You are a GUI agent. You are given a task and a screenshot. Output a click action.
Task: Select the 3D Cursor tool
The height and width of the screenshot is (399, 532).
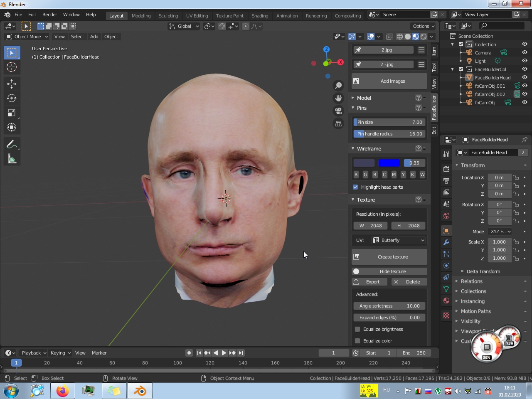tap(12, 67)
